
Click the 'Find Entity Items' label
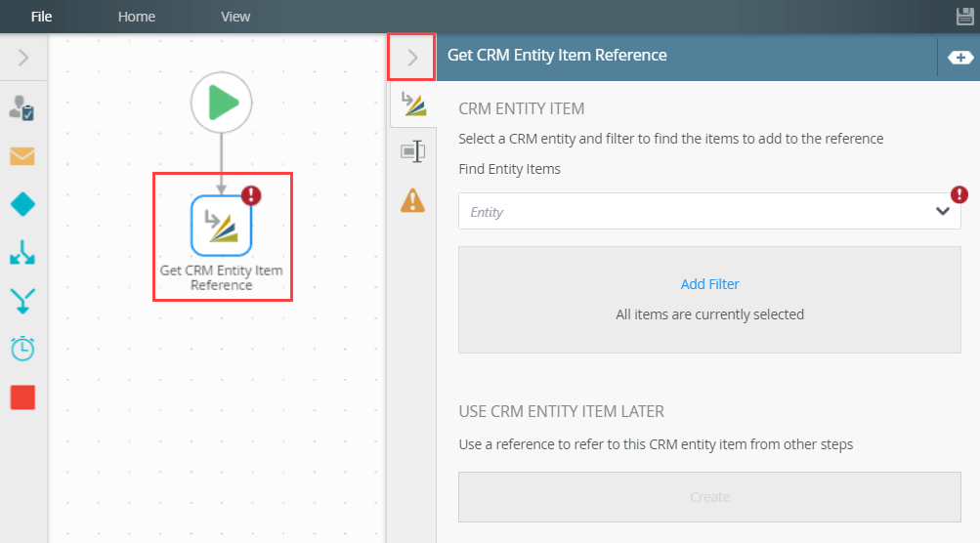click(x=509, y=169)
